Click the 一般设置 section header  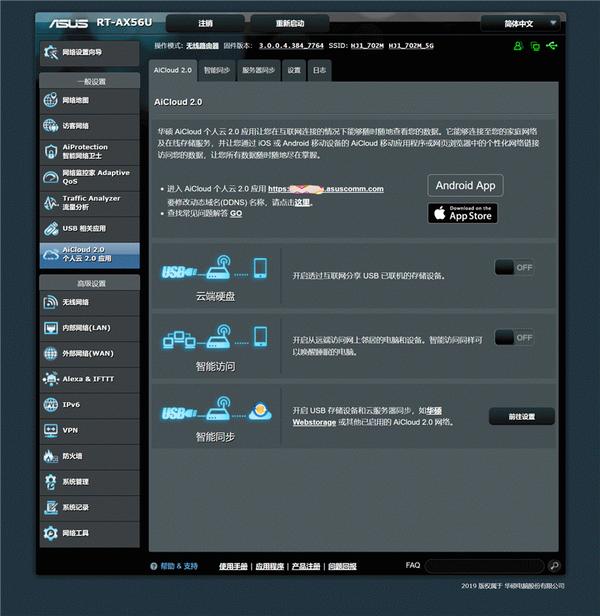tap(90, 81)
